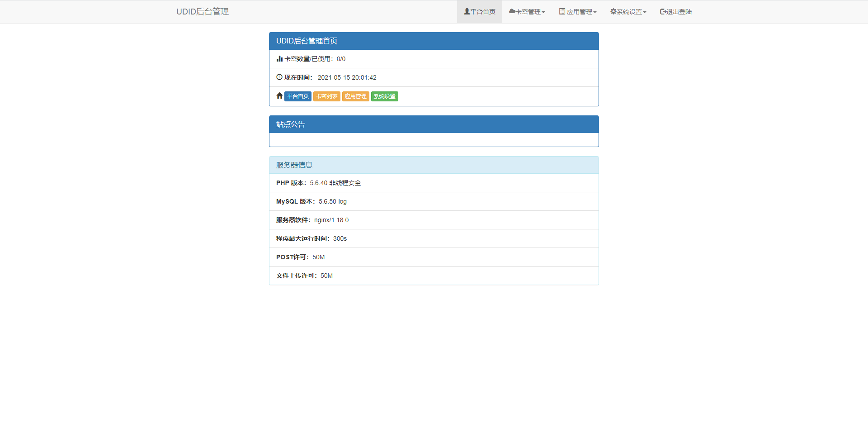Select 服务器软件 value nginx/1.18.0
Screen dimensions: 868x424
tap(331, 220)
